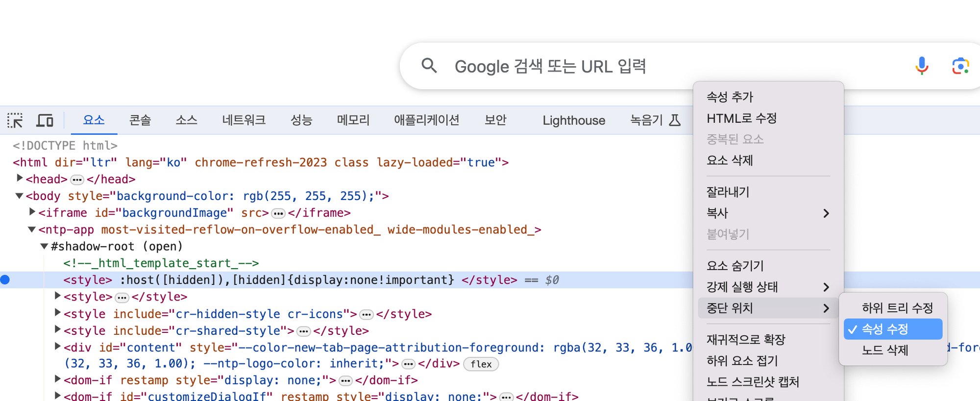Open the 녹음기 tab
The height and width of the screenshot is (401, 980).
[x=655, y=120]
